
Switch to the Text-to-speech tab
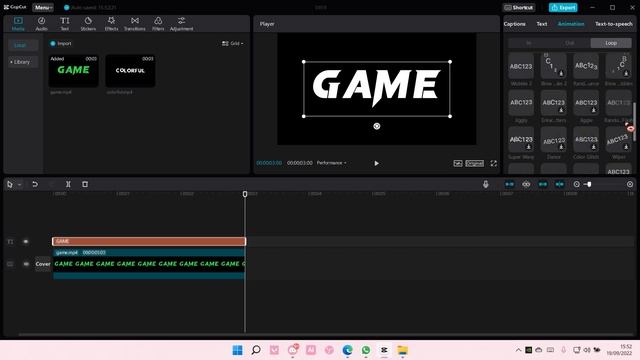point(613,24)
